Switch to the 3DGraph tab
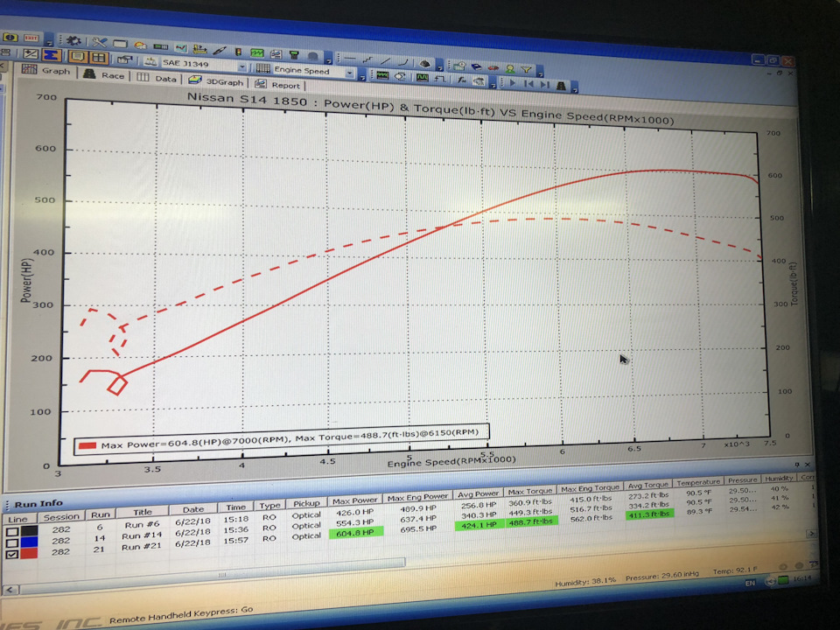Viewport: 840px width, 630px height. pos(216,81)
